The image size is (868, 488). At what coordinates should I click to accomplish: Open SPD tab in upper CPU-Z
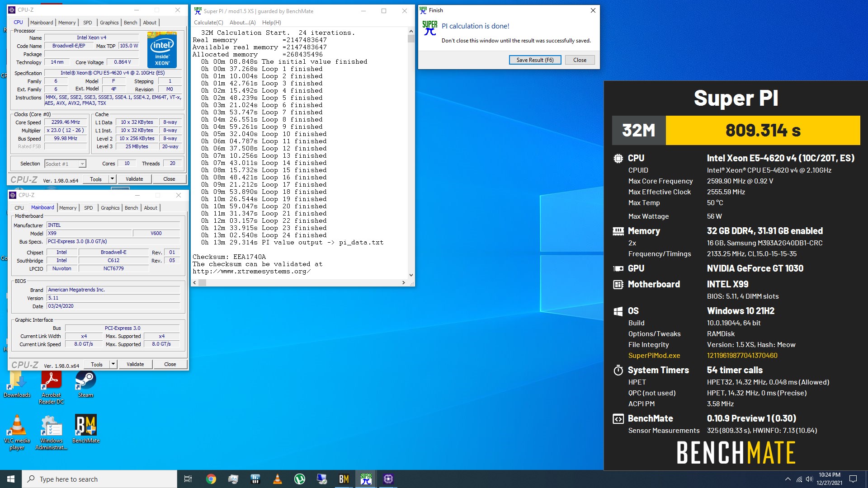[88, 23]
